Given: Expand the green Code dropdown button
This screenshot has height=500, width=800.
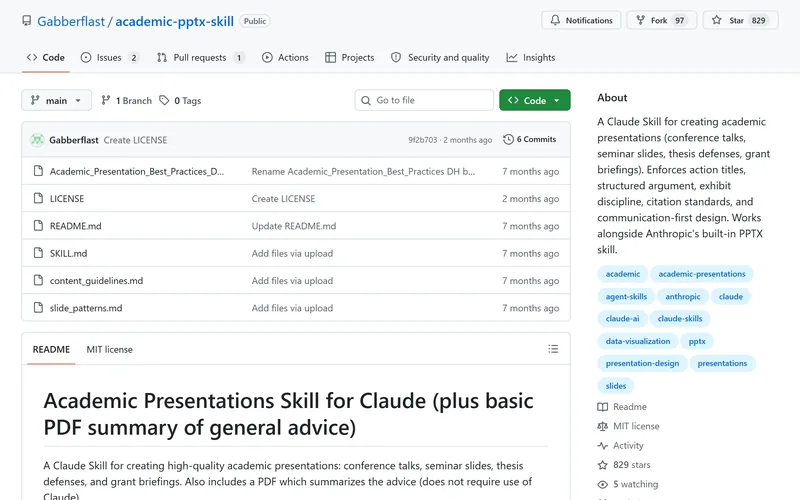Looking at the screenshot, I should pos(535,100).
